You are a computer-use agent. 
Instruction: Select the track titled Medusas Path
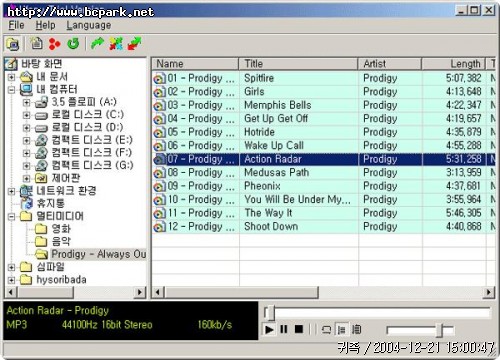pos(277,173)
